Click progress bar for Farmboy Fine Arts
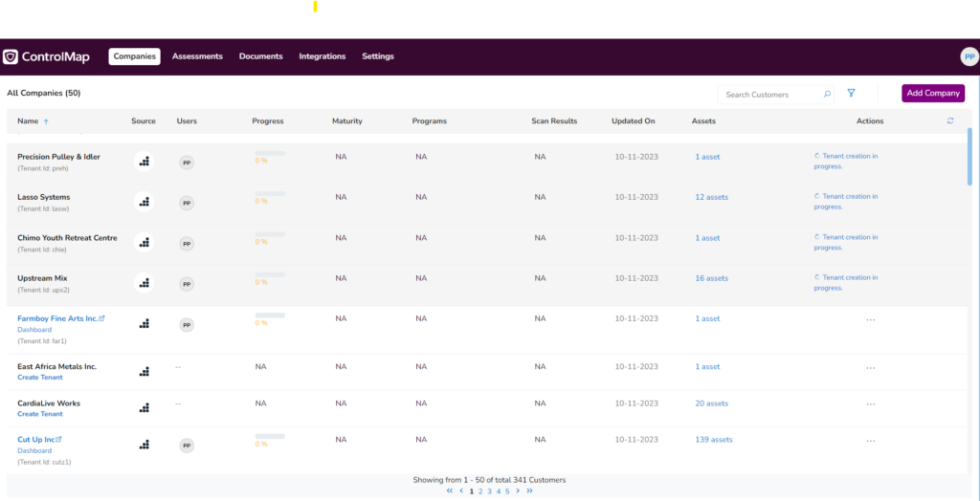This screenshot has height=501, width=980. coord(270,316)
